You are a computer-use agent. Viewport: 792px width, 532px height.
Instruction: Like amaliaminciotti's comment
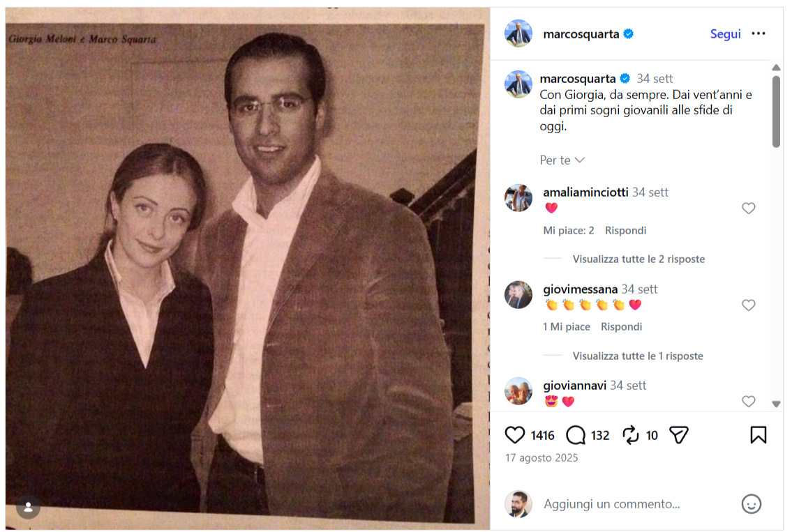coord(748,208)
